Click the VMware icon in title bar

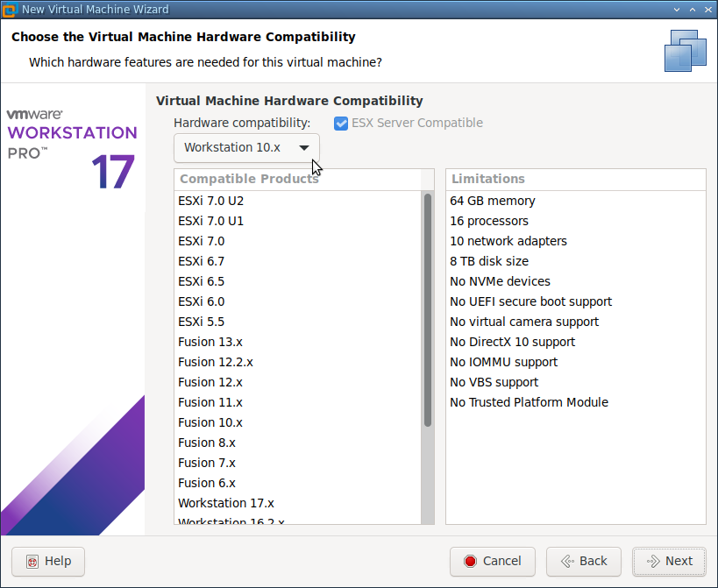pyautogui.click(x=9, y=9)
